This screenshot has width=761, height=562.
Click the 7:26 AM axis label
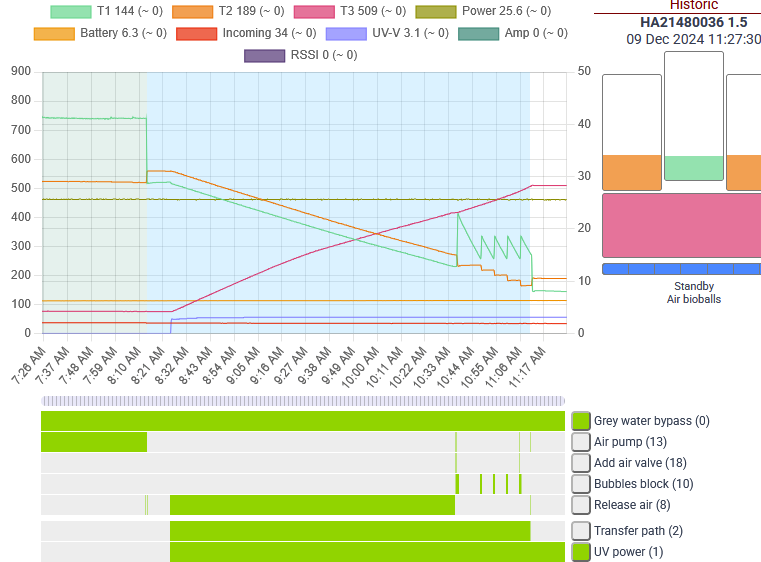pyautogui.click(x=29, y=366)
